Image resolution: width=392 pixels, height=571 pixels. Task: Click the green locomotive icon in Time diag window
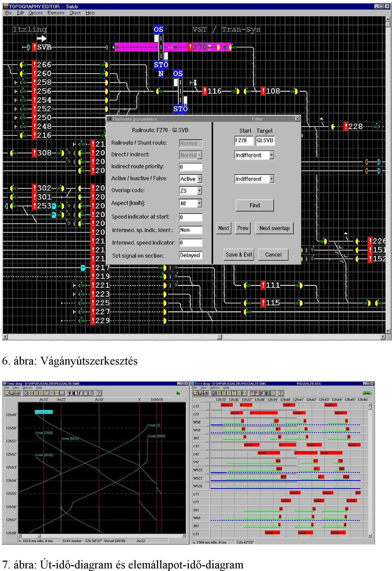[178, 393]
